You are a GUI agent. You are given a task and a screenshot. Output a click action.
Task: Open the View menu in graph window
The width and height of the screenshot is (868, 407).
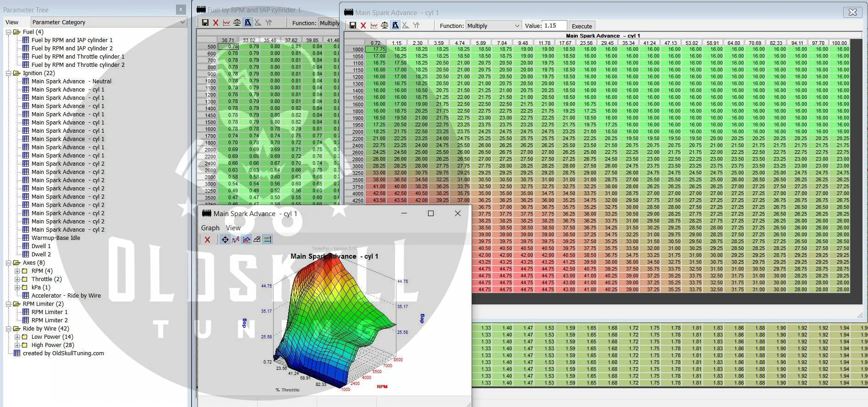click(233, 228)
